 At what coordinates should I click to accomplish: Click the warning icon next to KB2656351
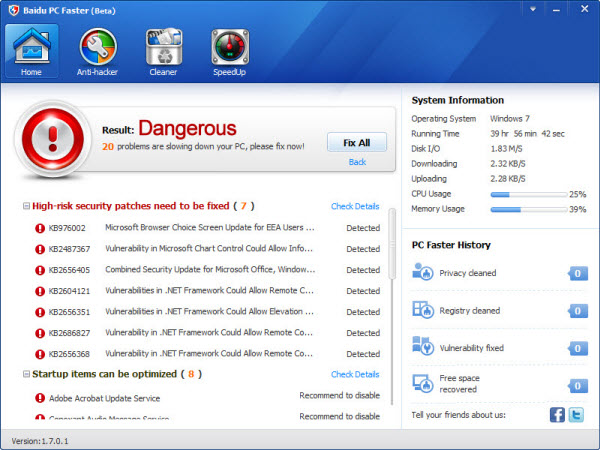click(x=40, y=313)
